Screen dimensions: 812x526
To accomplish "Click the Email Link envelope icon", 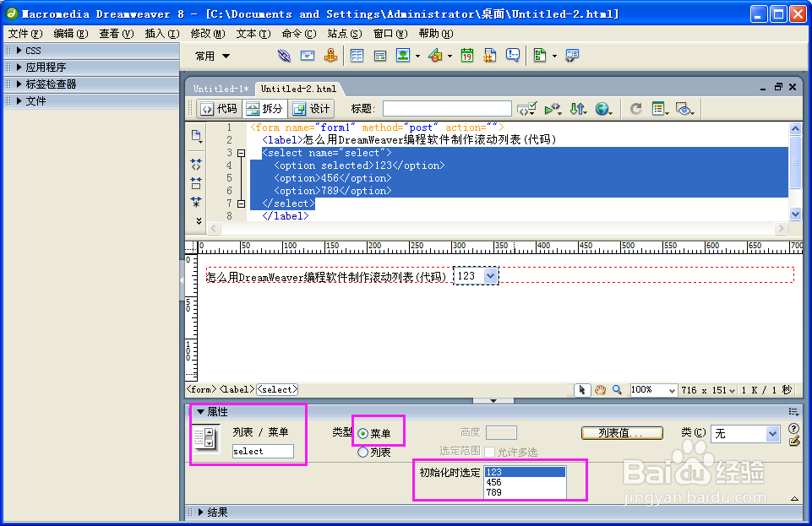I will (x=308, y=56).
